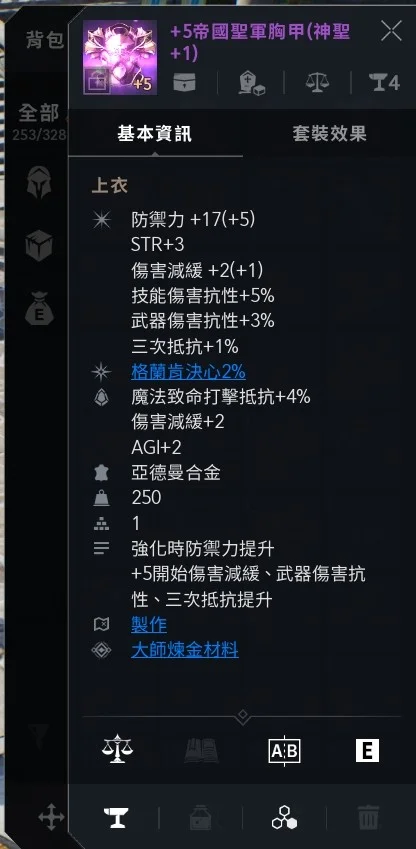
Task: Click the potion bottle icon in bottom bar
Action: pos(200,818)
